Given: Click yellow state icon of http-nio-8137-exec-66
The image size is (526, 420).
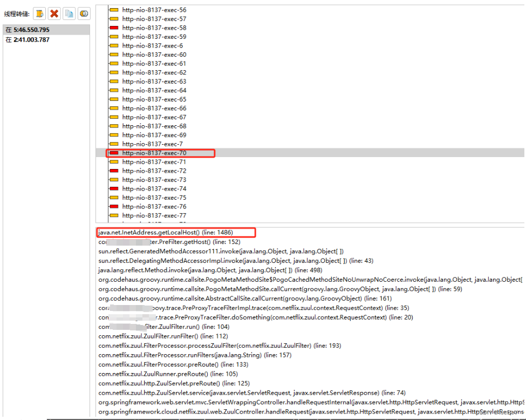Looking at the screenshot, I should pyautogui.click(x=113, y=108).
